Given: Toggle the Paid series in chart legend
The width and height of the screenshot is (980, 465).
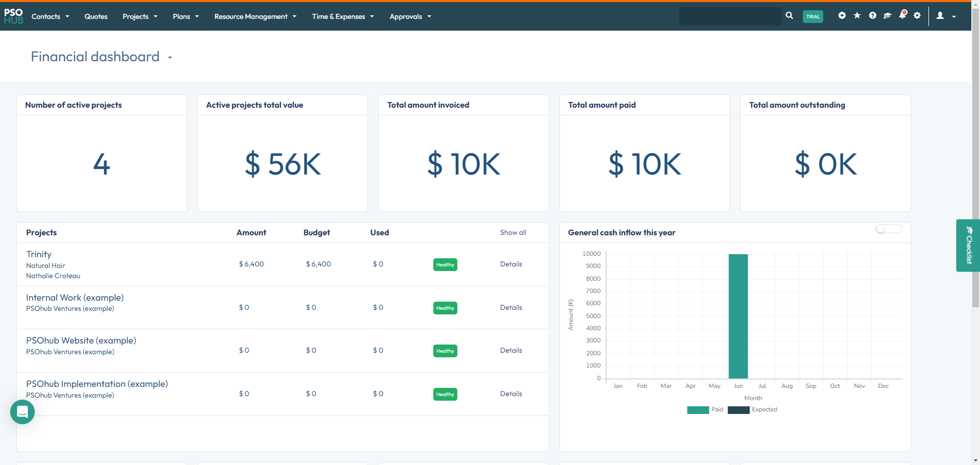Looking at the screenshot, I should coord(705,410).
